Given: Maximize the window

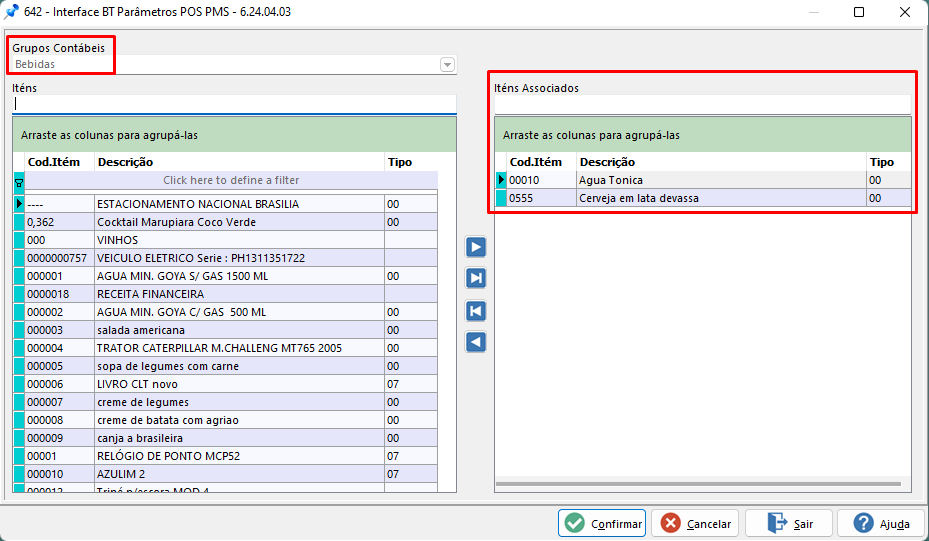Looking at the screenshot, I should tap(858, 12).
